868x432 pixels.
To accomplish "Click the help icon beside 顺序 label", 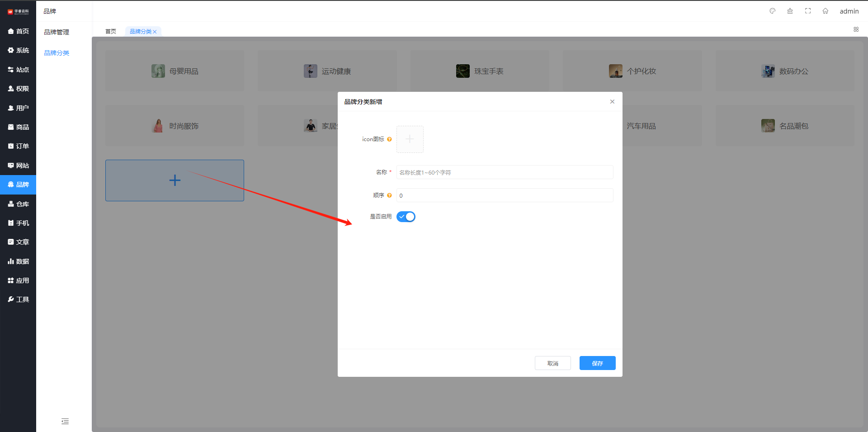I will pos(389,195).
